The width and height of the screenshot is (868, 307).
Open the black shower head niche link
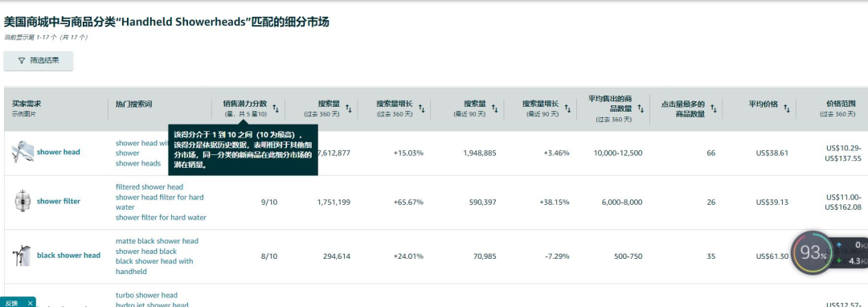pos(68,256)
